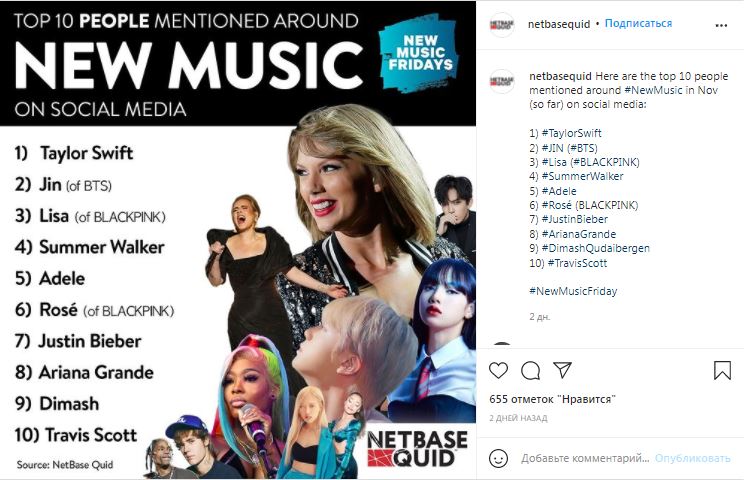744x480 pixels.
Task: Open the New Music post image
Action: tap(238, 240)
